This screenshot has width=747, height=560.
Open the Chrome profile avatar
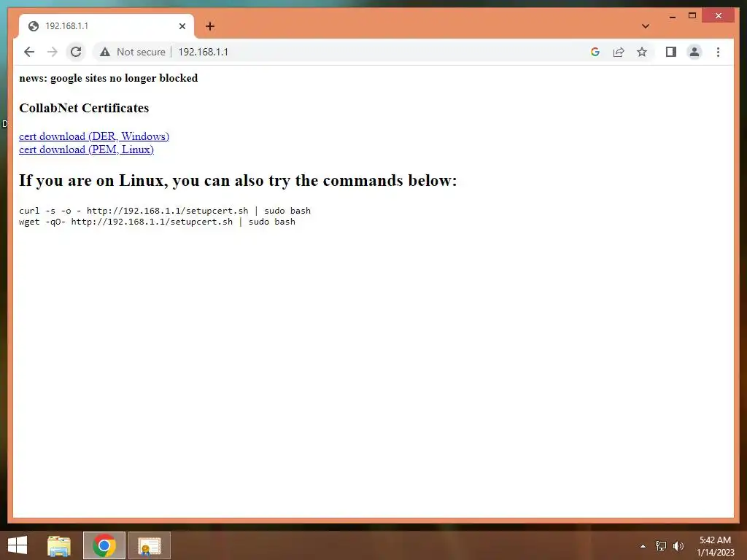(x=694, y=52)
